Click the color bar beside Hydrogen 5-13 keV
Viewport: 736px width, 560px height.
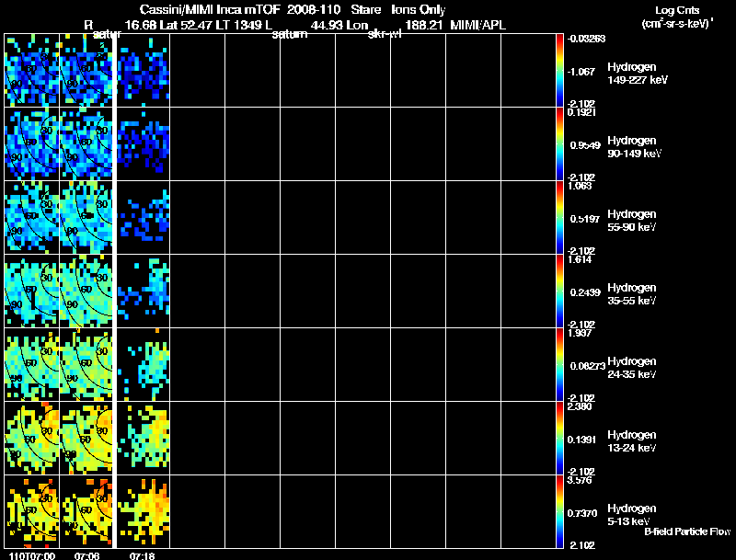point(559,511)
